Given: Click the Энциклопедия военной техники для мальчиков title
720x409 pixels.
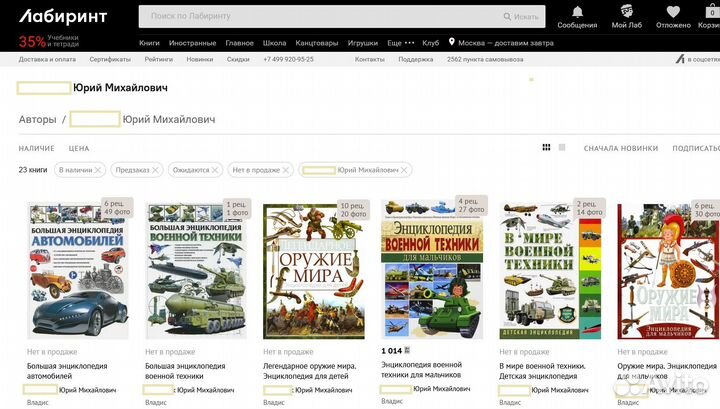Looking at the screenshot, I should click(422, 370).
